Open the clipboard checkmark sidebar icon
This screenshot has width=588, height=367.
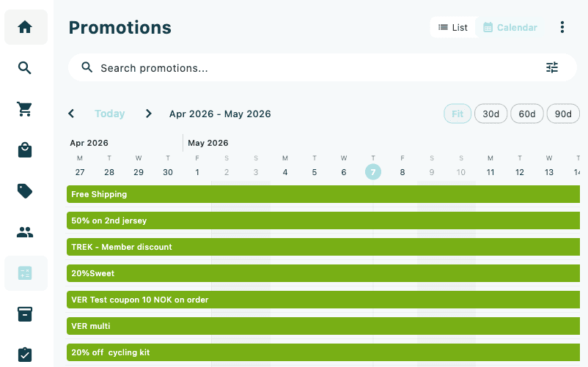(25, 355)
